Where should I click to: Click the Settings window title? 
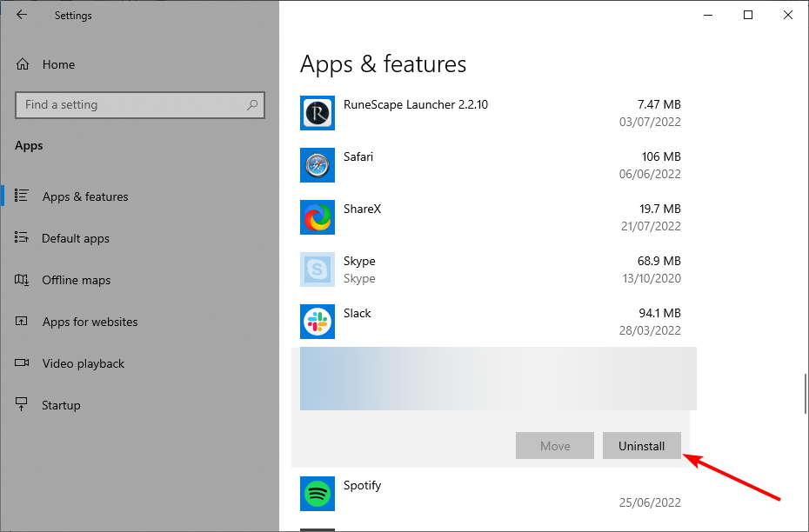pyautogui.click(x=73, y=16)
